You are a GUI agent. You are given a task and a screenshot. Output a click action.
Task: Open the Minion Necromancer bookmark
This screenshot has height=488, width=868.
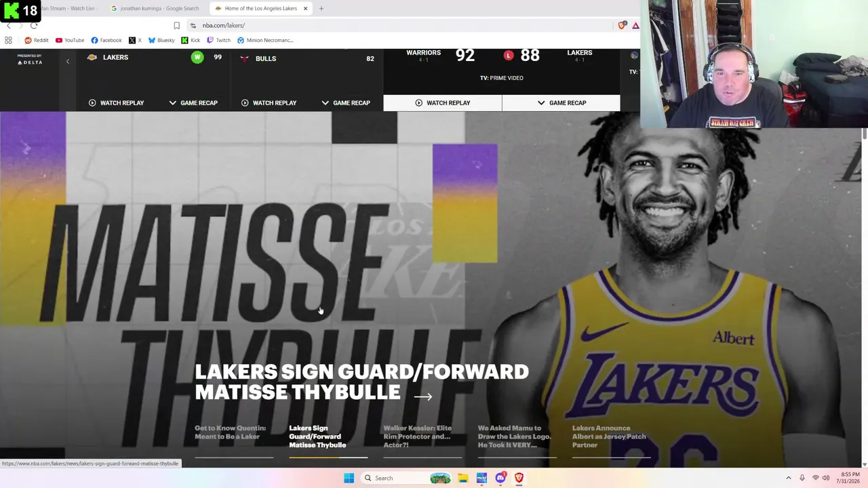point(265,40)
